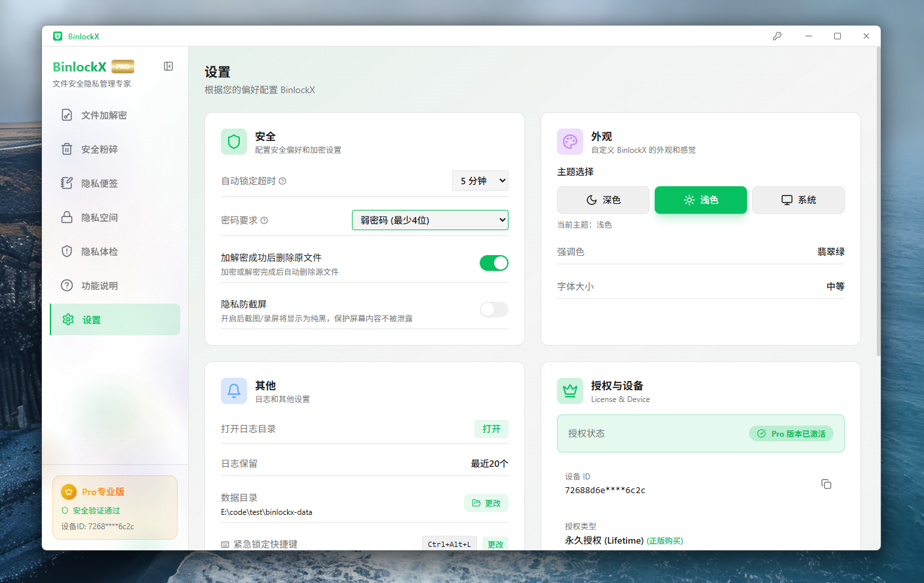Click 更改 button for 紧急锁定快捷键

[495, 544]
